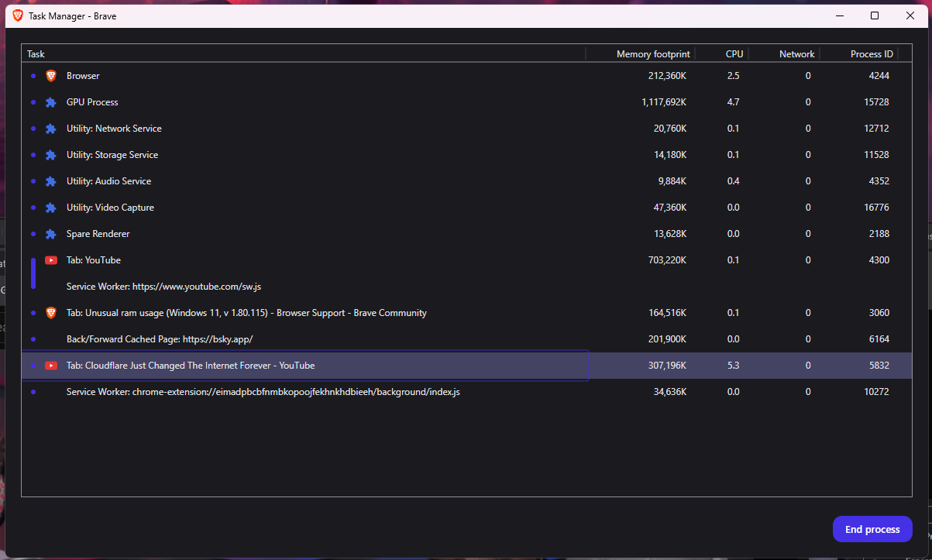Click the 34,636K memory value
The width and height of the screenshot is (932, 560).
[670, 392]
